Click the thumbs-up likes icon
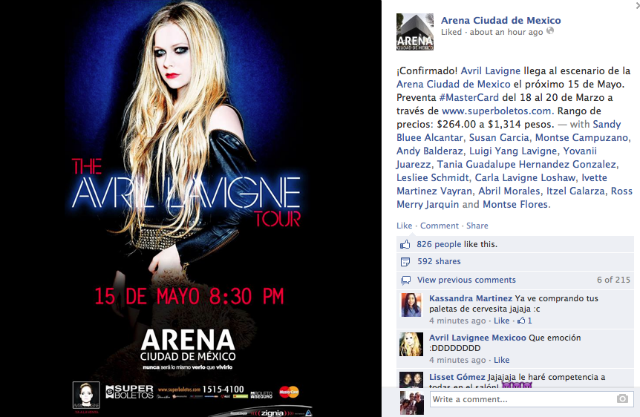The height and width of the screenshot is (417, 640). (x=405, y=244)
